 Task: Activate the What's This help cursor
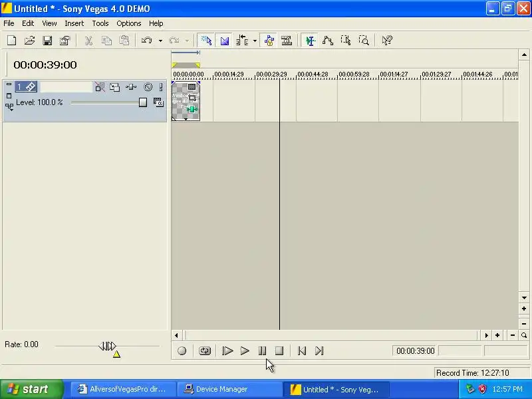tap(387, 41)
